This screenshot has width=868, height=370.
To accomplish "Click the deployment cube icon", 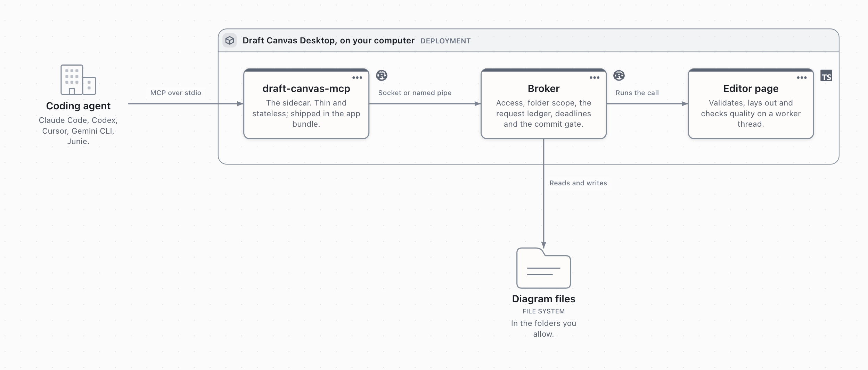I will point(230,41).
